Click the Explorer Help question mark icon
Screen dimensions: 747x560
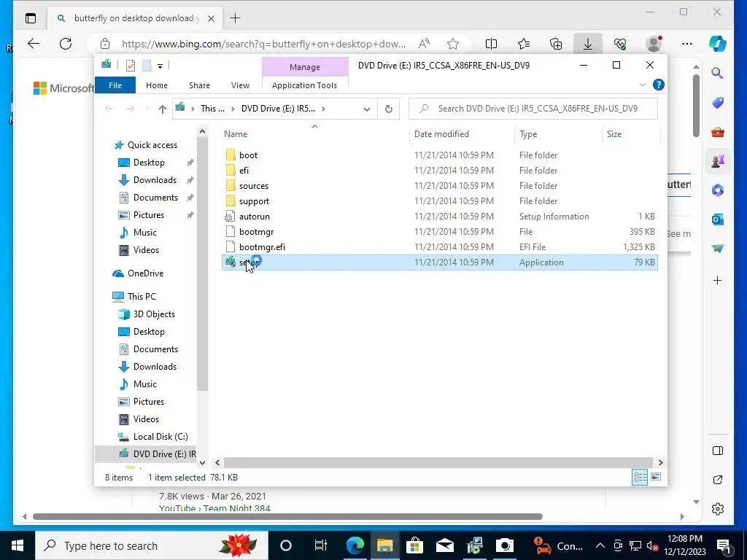pyautogui.click(x=659, y=85)
